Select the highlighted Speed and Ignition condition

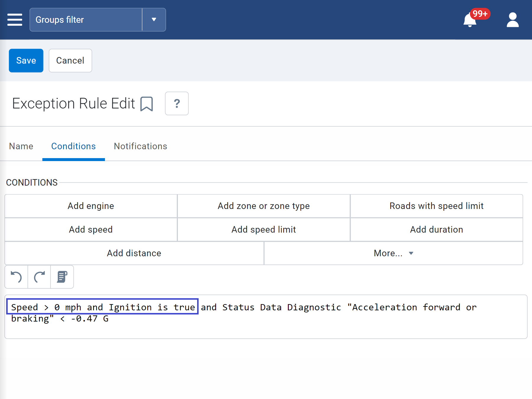(103, 307)
